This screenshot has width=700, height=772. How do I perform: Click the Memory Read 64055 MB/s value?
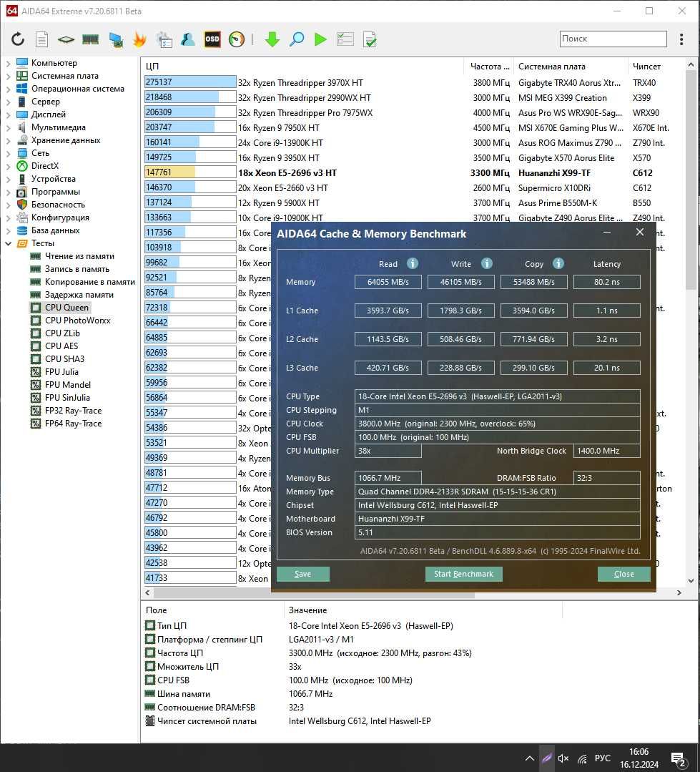click(x=388, y=282)
